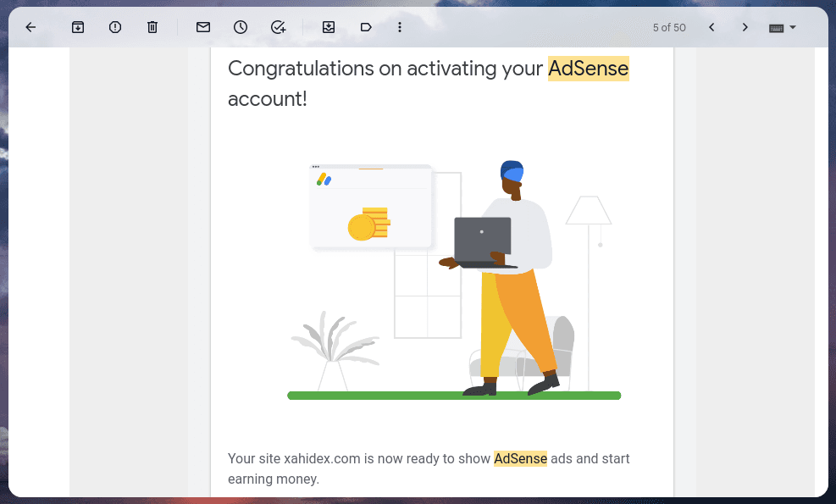The height and width of the screenshot is (504, 836).
Task: Click the 5 of 50 email counter
Action: (x=669, y=27)
